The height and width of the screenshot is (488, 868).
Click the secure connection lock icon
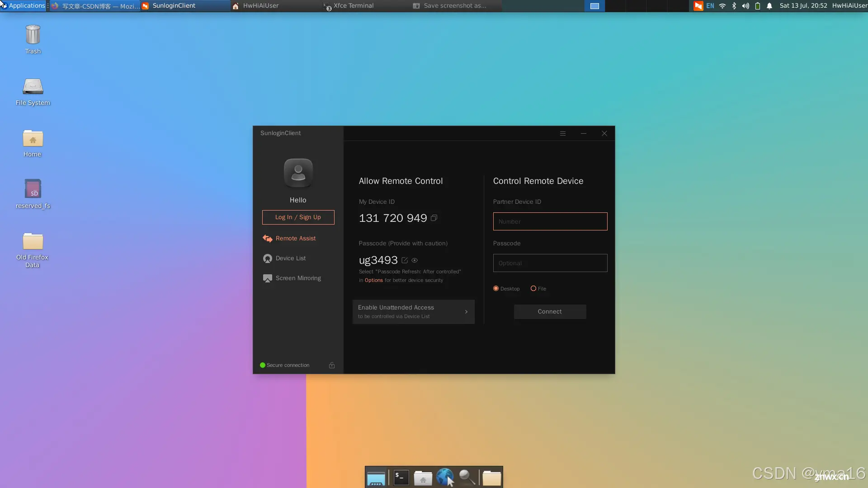point(332,365)
